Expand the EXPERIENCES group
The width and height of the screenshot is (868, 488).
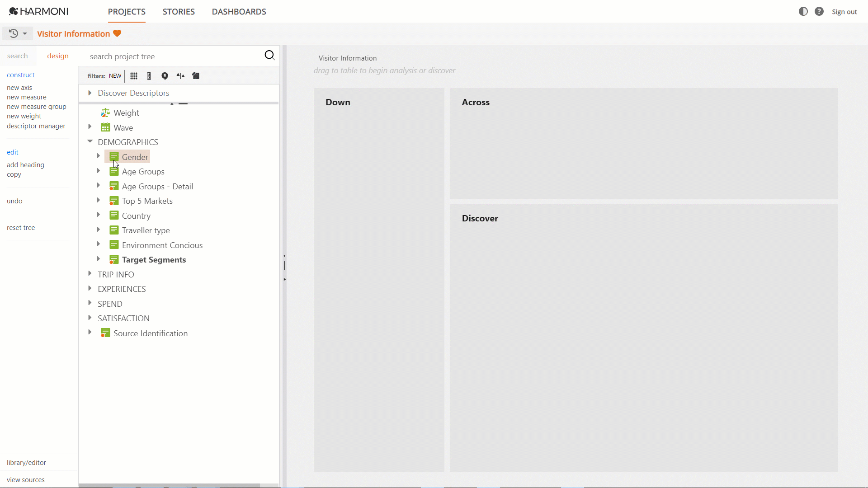pos(90,288)
